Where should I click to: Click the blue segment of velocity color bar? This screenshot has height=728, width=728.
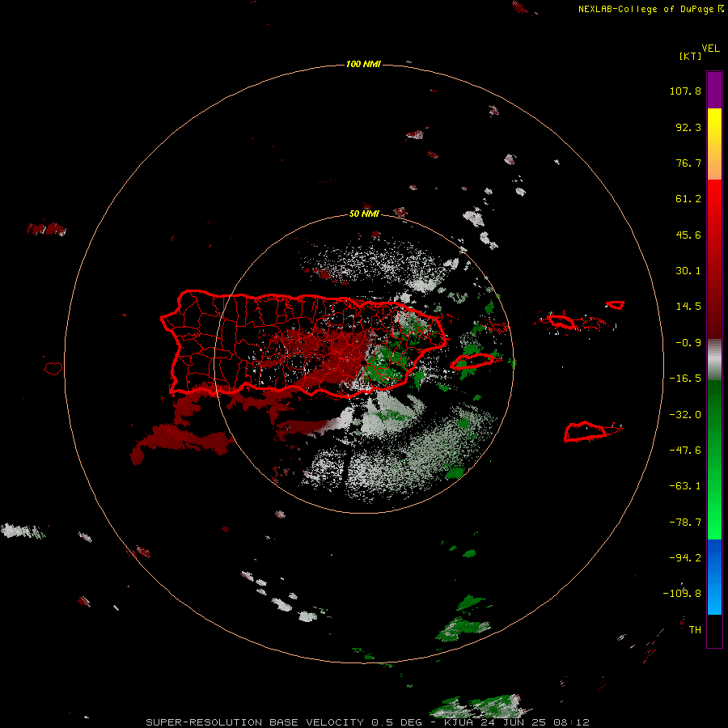(x=714, y=577)
